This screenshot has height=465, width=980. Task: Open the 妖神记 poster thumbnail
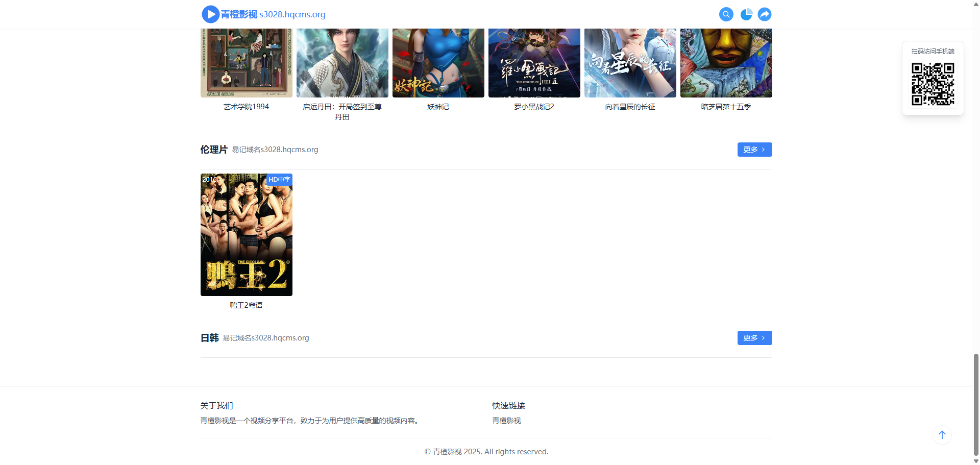point(438,63)
